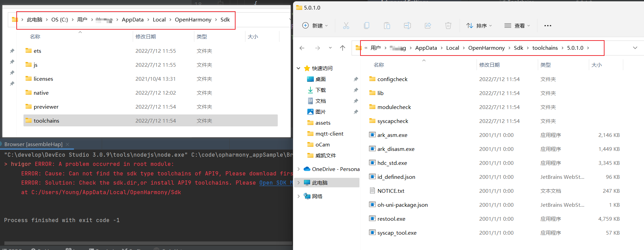Select oh-uni-package.json file
644x250 pixels.
402,205
